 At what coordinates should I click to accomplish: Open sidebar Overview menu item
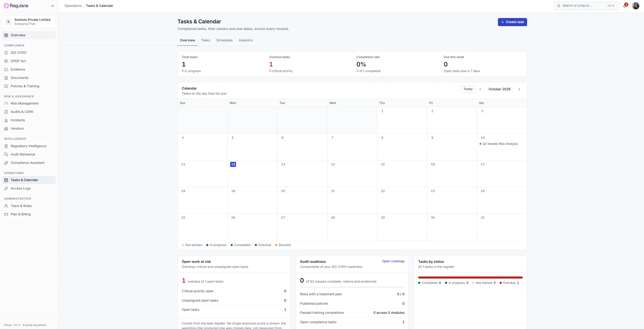tap(29, 35)
